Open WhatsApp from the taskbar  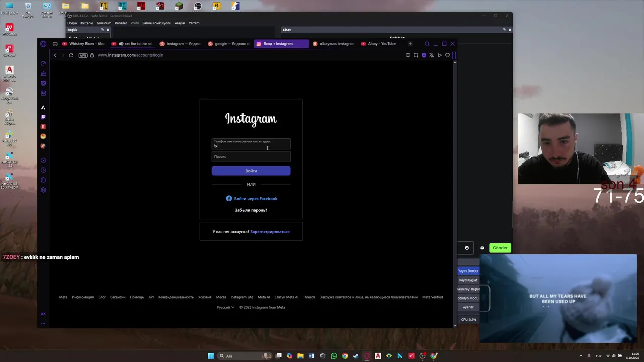pos(334,356)
